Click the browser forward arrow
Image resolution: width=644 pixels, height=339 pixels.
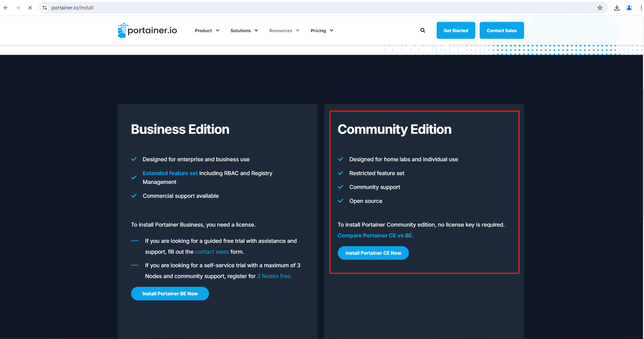click(x=18, y=8)
